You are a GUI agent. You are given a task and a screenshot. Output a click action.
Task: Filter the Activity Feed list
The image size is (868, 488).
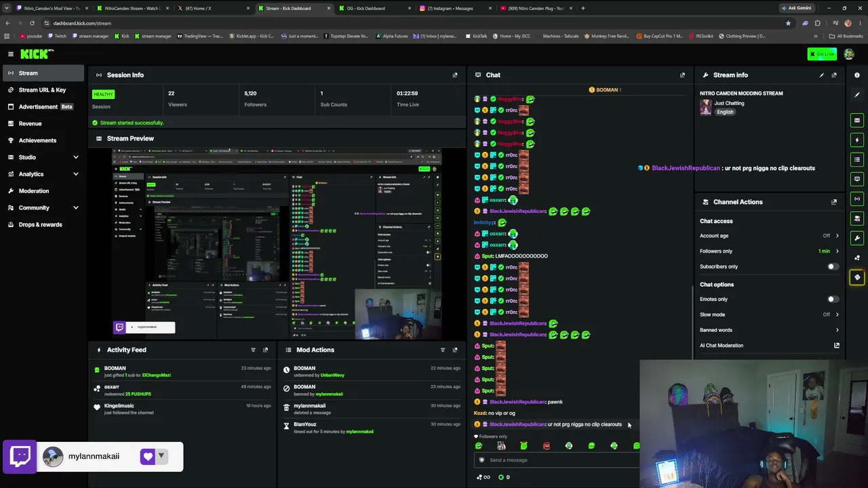[x=253, y=350]
